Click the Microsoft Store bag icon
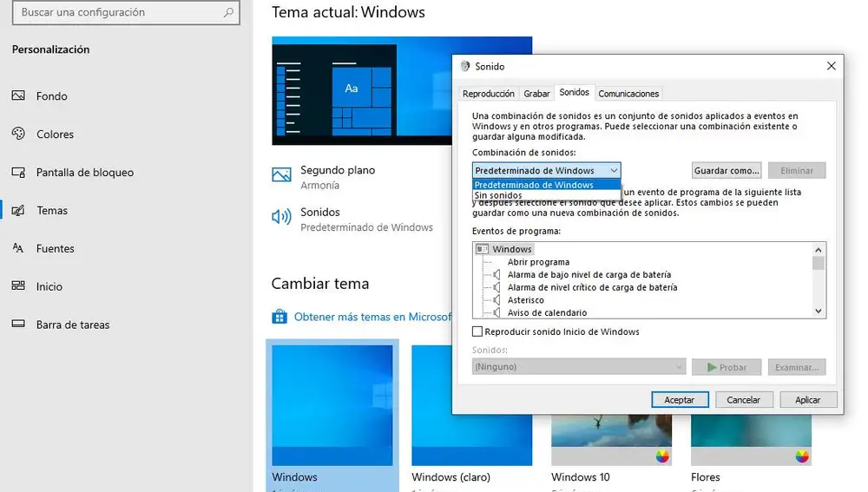The width and height of the screenshot is (868, 492). (279, 317)
